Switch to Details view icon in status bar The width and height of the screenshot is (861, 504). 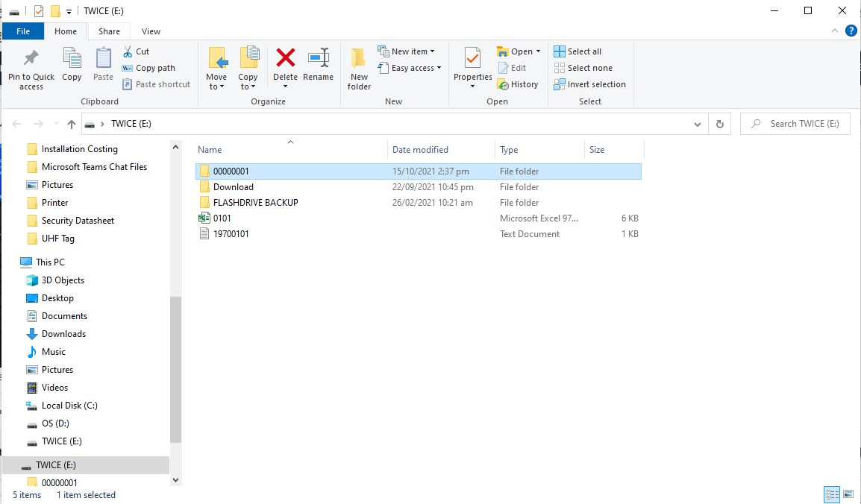tap(833, 494)
